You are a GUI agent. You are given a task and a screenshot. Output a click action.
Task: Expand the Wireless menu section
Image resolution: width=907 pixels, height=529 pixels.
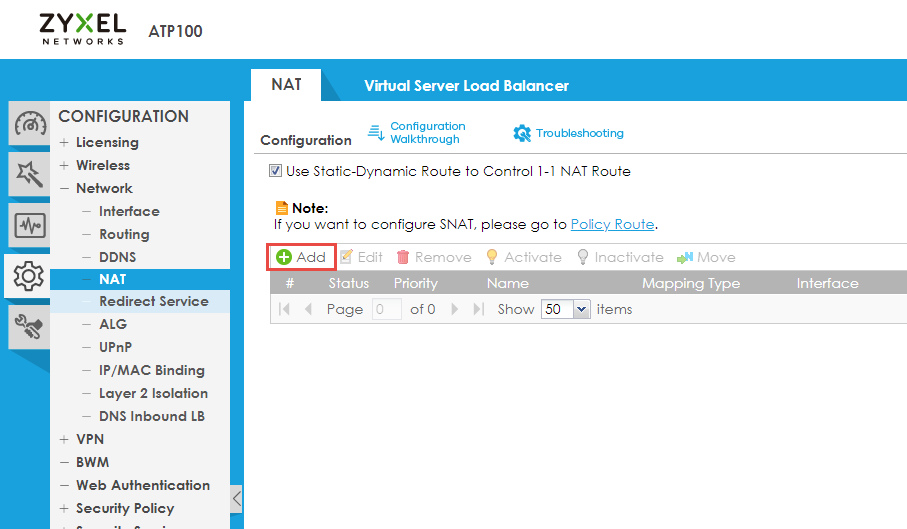102,165
